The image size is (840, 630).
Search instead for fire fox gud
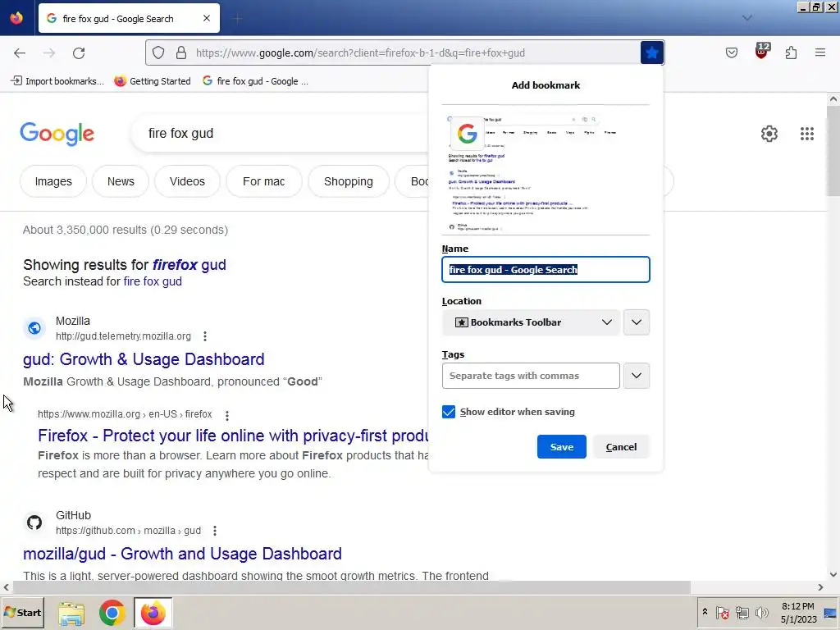click(x=153, y=281)
